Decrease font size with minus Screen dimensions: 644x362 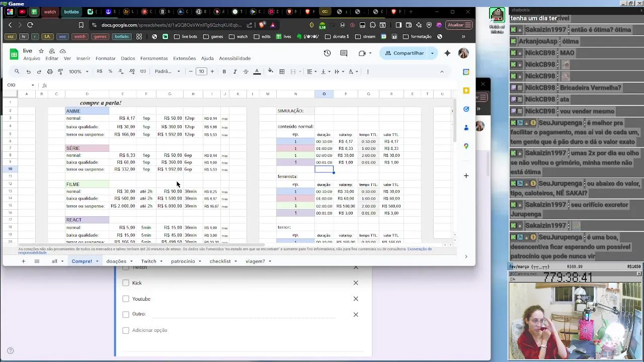coord(191,71)
